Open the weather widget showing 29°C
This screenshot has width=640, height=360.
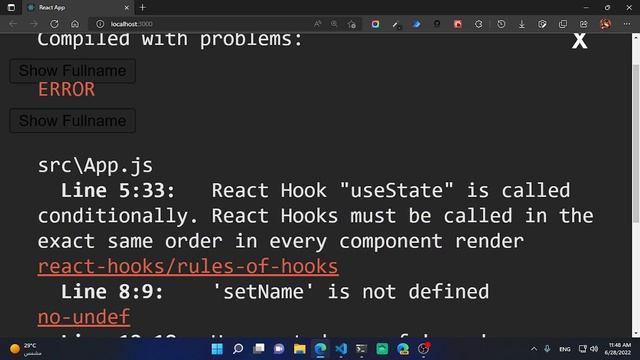(25, 349)
